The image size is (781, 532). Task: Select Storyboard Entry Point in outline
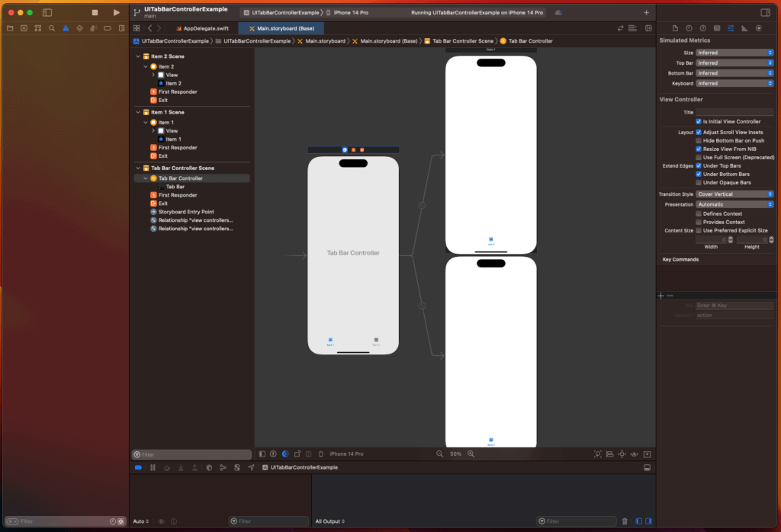pyautogui.click(x=186, y=212)
